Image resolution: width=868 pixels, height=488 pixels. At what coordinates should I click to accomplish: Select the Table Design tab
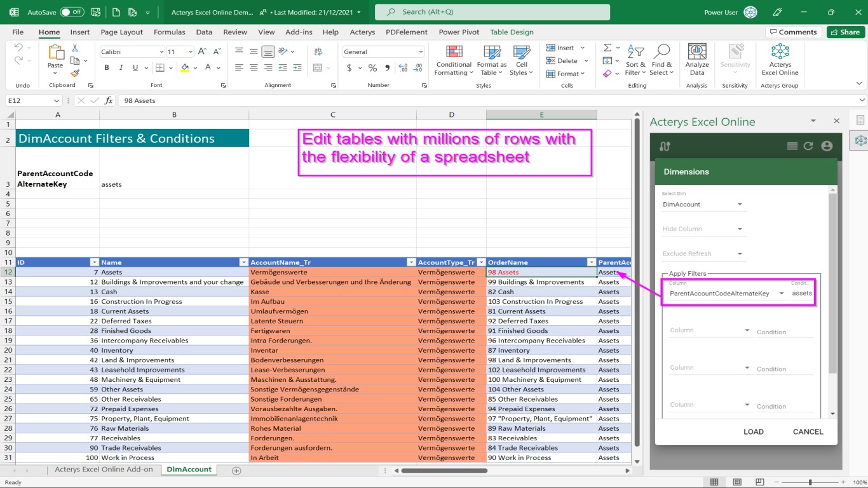pos(512,32)
